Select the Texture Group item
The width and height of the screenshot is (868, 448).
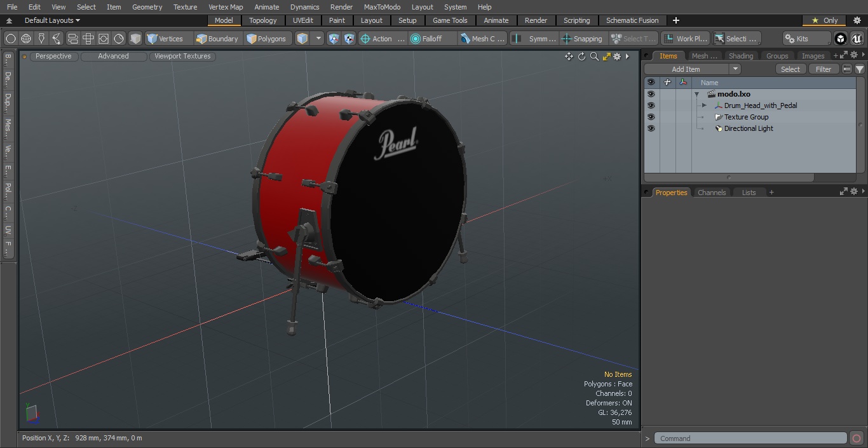(746, 117)
